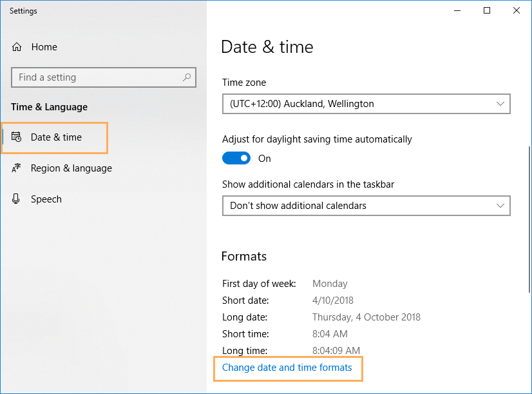Open the Time zone dropdown
Image resolution: width=532 pixels, height=394 pixels.
tap(366, 104)
